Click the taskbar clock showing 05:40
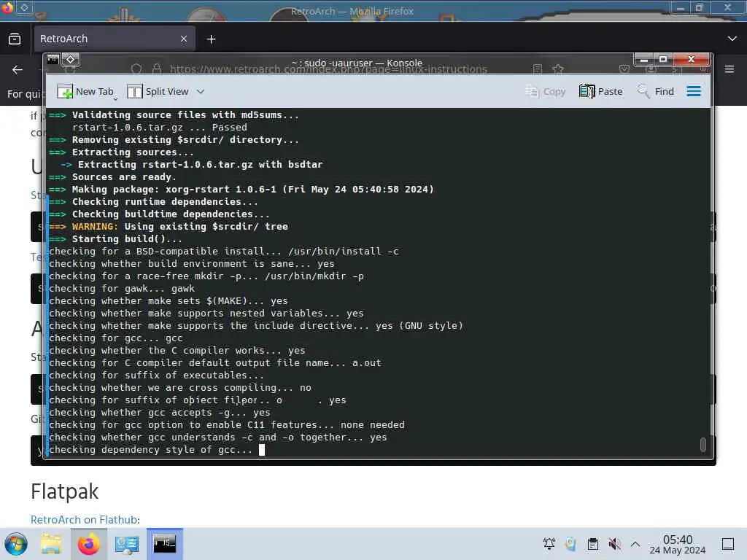The image size is (747, 560). (x=678, y=544)
